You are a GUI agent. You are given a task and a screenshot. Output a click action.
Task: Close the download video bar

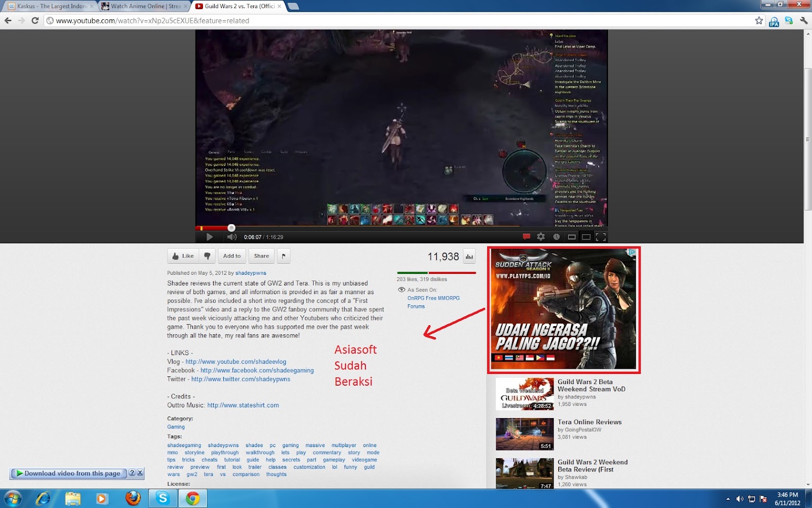pos(140,473)
